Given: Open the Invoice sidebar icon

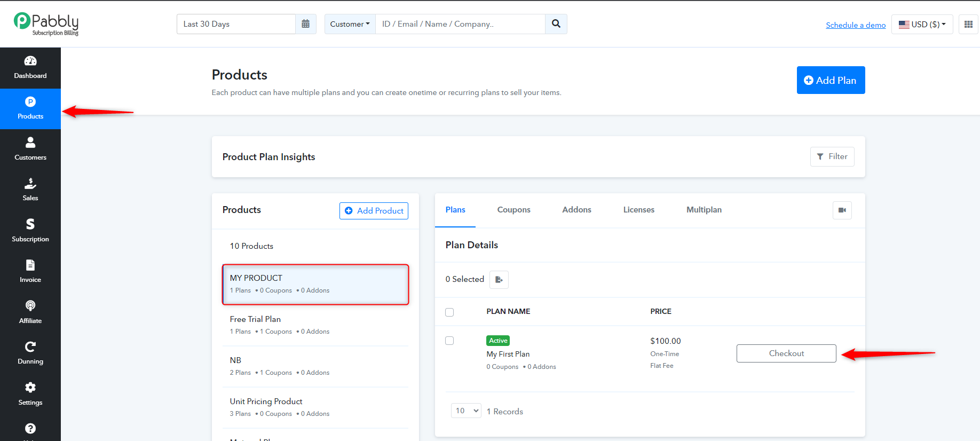Looking at the screenshot, I should pos(30,272).
